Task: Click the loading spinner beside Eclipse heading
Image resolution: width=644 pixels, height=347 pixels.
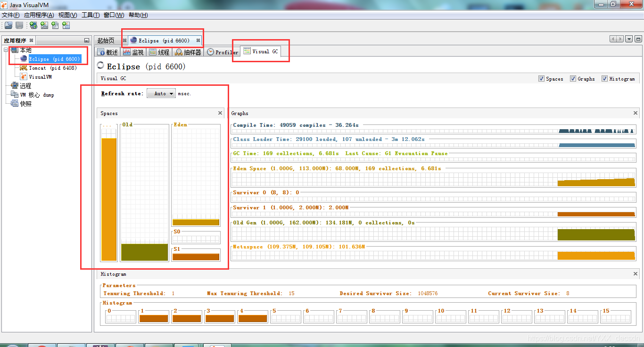Action: click(100, 66)
